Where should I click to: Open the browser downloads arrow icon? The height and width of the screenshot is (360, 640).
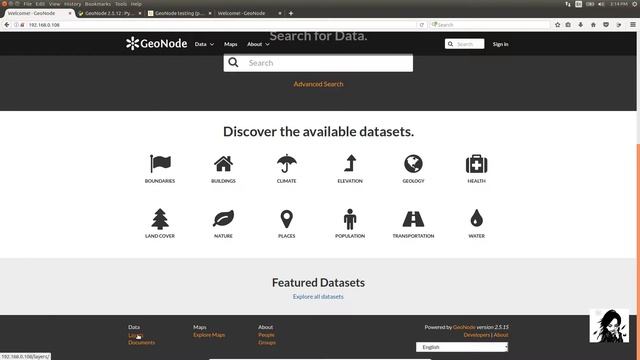580,25
